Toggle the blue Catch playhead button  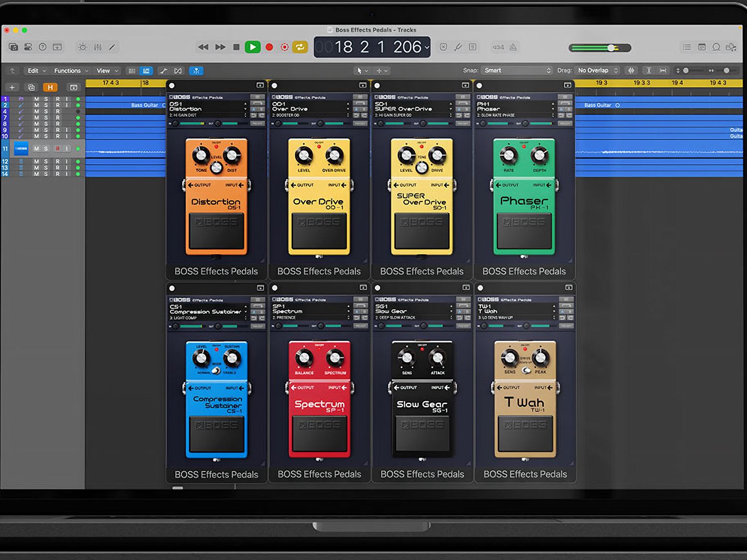(196, 71)
